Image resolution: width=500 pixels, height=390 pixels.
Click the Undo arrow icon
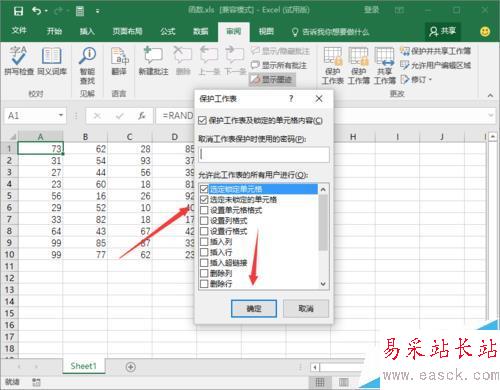[x=37, y=11]
